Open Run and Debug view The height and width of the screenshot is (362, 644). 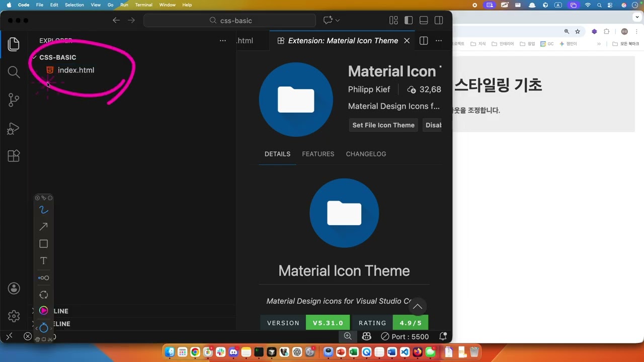[x=14, y=128]
